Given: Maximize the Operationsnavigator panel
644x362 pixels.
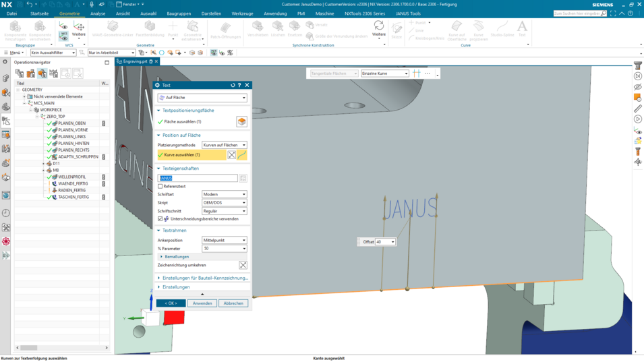Looking at the screenshot, I should tap(107, 63).
